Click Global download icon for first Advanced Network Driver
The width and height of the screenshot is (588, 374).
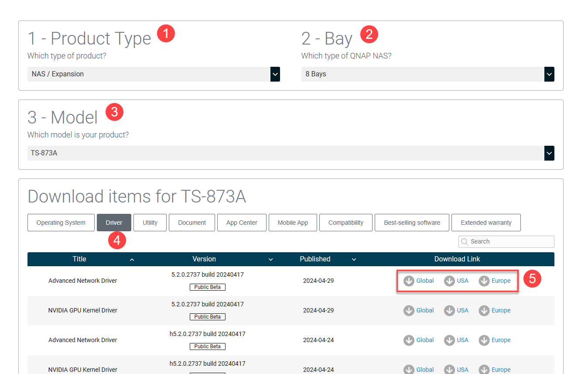(x=409, y=281)
